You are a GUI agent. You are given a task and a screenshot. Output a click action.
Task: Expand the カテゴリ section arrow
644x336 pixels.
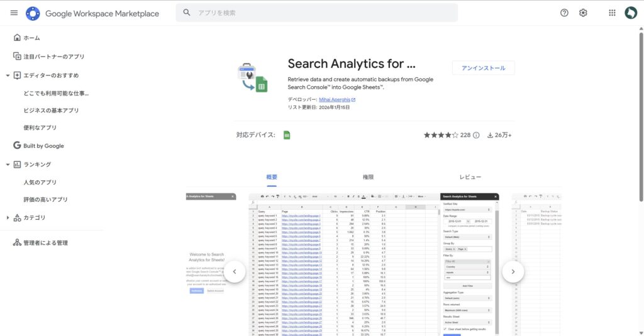[x=8, y=218]
